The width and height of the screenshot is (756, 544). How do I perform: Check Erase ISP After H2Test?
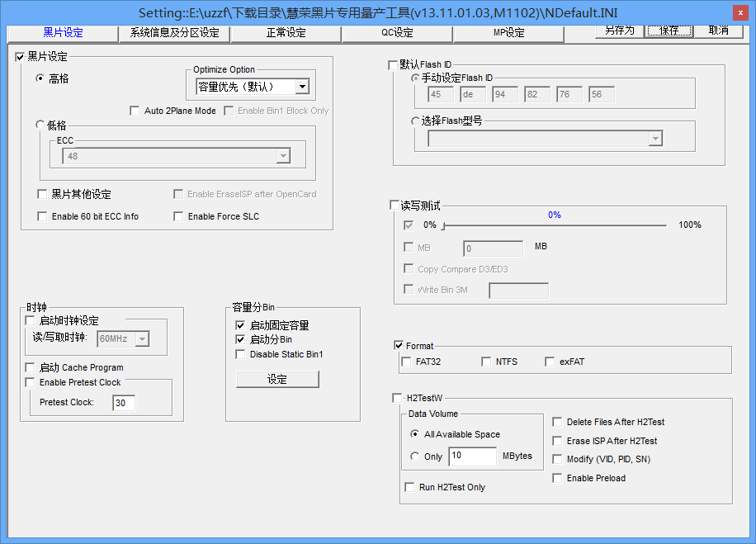point(557,441)
